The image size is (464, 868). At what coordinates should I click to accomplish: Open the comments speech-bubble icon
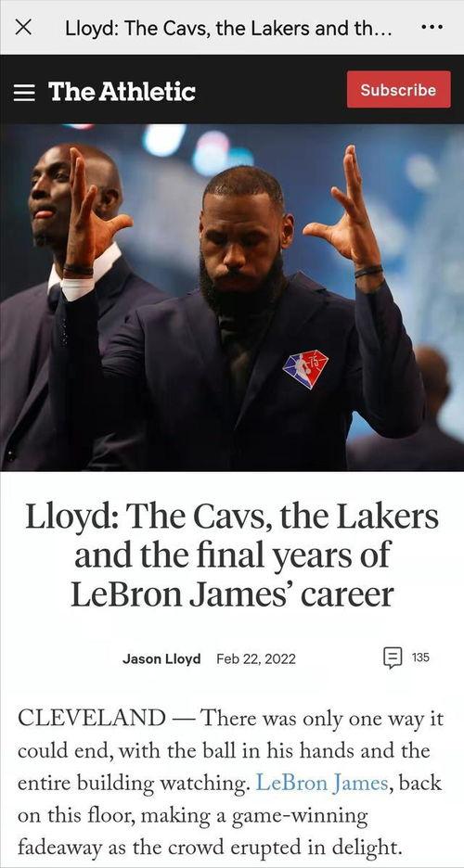(x=393, y=658)
